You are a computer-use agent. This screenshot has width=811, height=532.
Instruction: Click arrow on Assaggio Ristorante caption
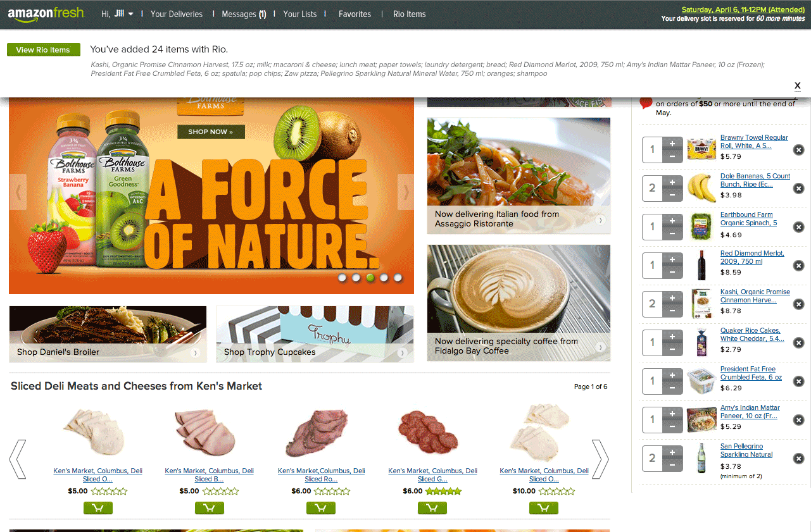point(600,220)
